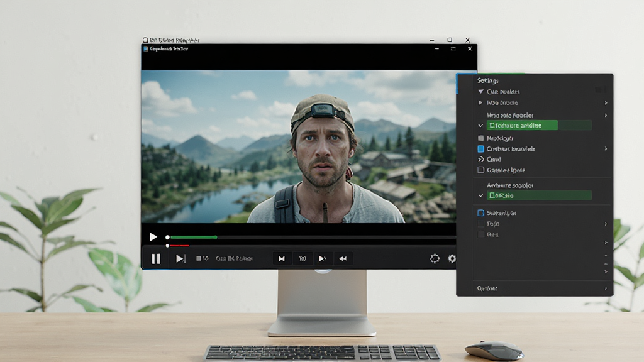Click the down chevron beside the second green highlighted row

coord(480,196)
